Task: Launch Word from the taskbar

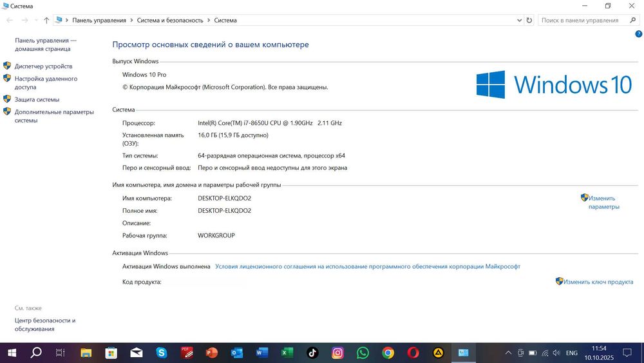Action: click(x=262, y=353)
